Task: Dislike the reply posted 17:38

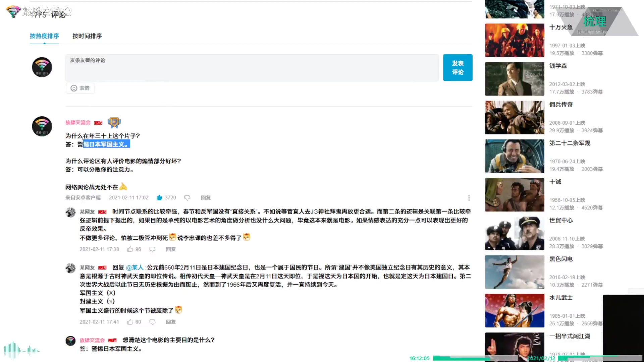Action: 152,249
